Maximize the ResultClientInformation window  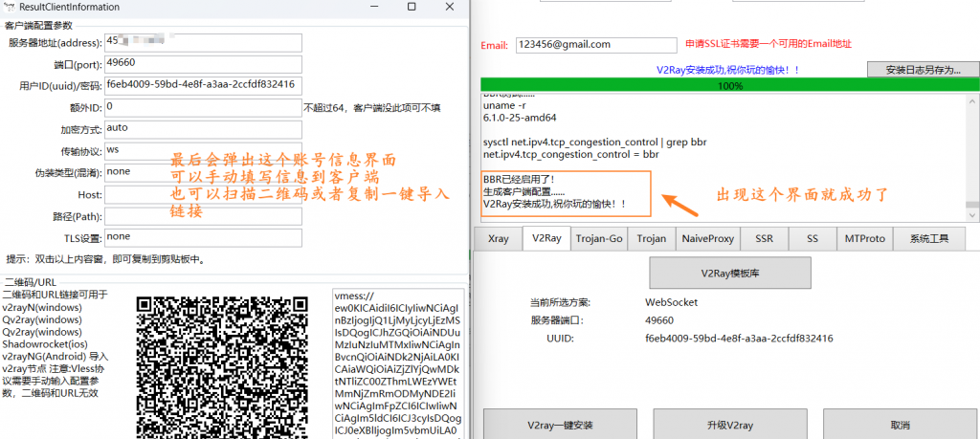tap(411, 7)
